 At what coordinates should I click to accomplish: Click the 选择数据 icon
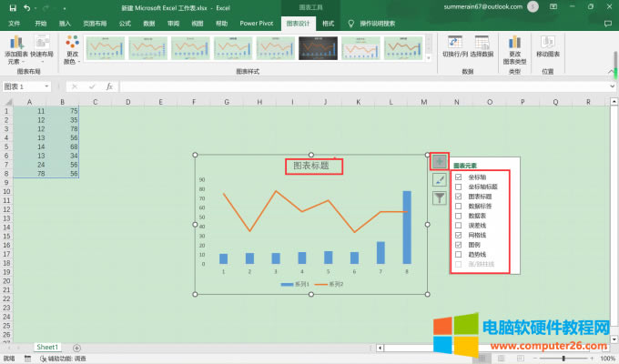(482, 45)
